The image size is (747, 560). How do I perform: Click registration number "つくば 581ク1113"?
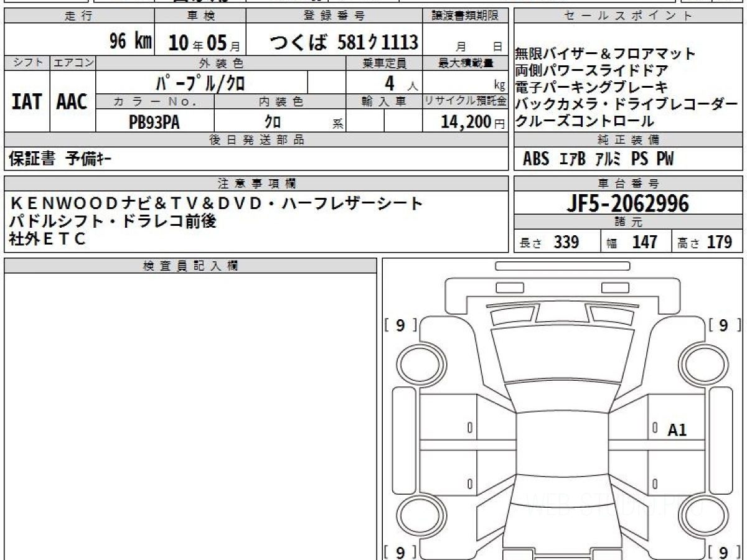tap(344, 42)
